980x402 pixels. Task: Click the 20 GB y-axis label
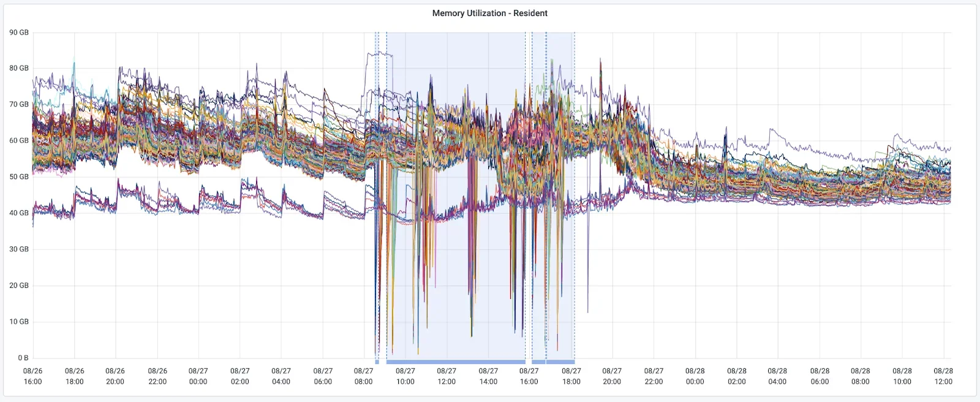click(19, 286)
